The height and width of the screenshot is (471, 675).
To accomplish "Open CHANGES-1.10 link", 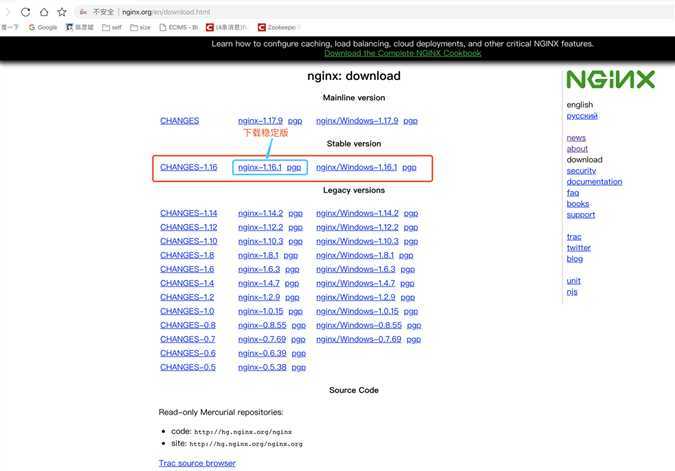I will coord(189,241).
